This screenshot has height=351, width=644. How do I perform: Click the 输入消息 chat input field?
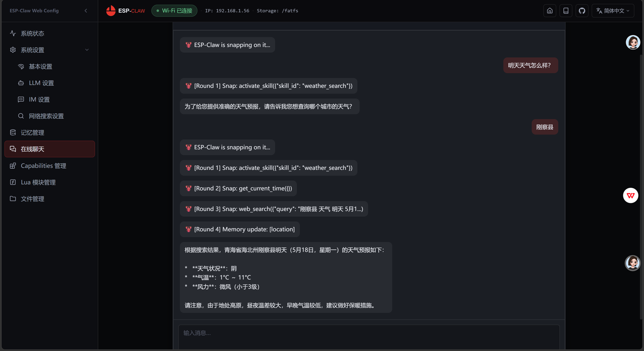[369, 337]
